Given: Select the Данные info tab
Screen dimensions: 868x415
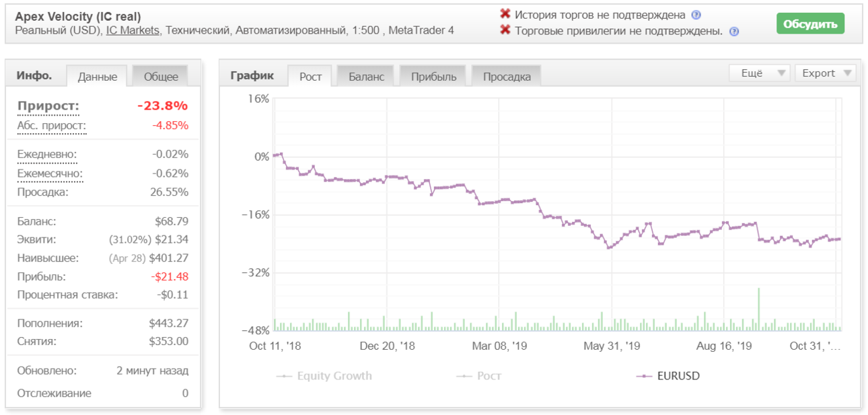Looking at the screenshot, I should point(98,77).
